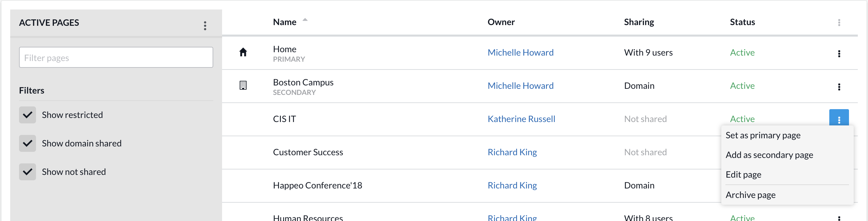Open the three-dot menu for Boston Campus row

coord(839,87)
